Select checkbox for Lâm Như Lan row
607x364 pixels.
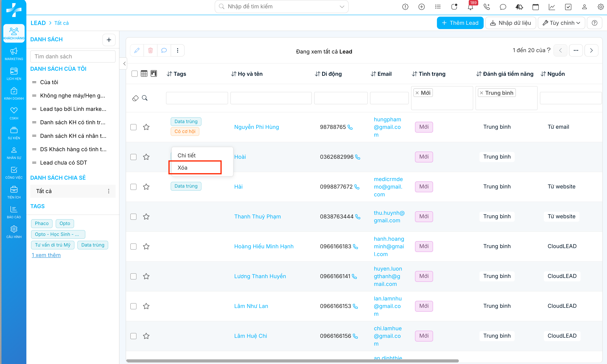[133, 306]
